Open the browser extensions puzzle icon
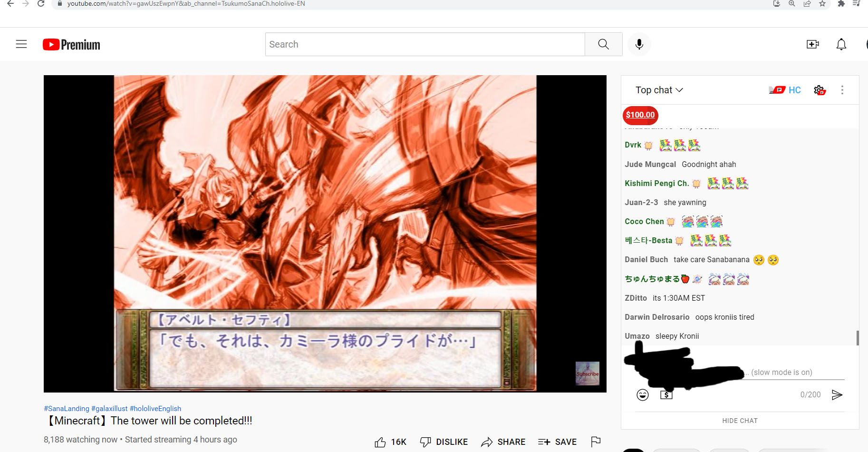Viewport: 868px width, 452px height. (x=841, y=4)
